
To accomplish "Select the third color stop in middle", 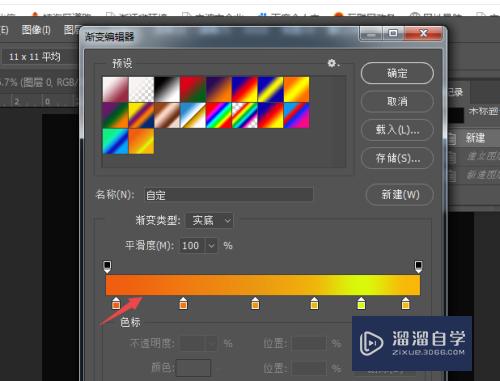I will (255, 303).
